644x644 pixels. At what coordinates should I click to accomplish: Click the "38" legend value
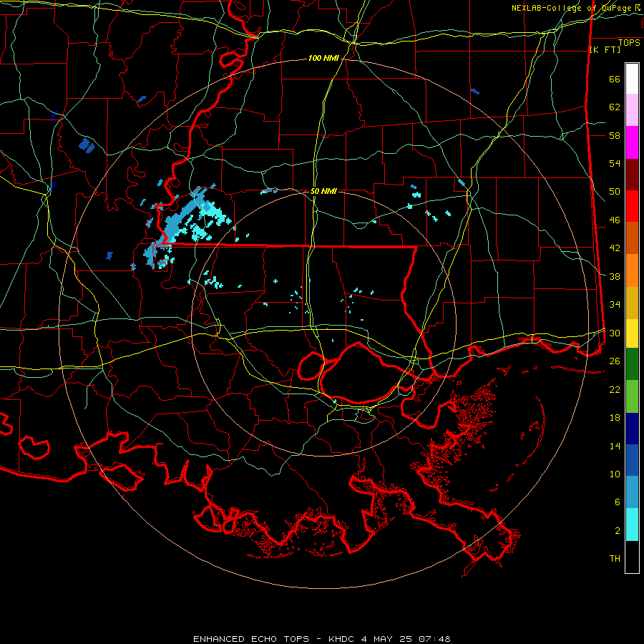(x=615, y=276)
